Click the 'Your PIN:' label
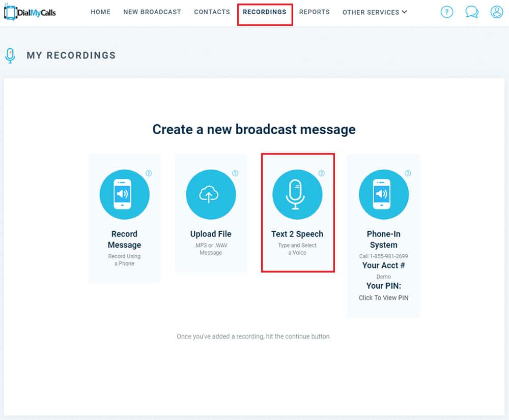This screenshot has width=509, height=420. (384, 286)
